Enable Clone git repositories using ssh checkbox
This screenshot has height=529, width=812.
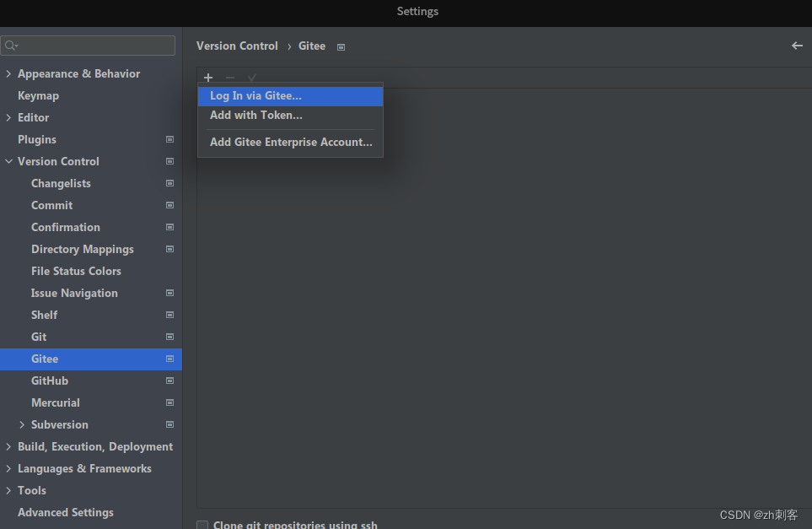click(202, 525)
